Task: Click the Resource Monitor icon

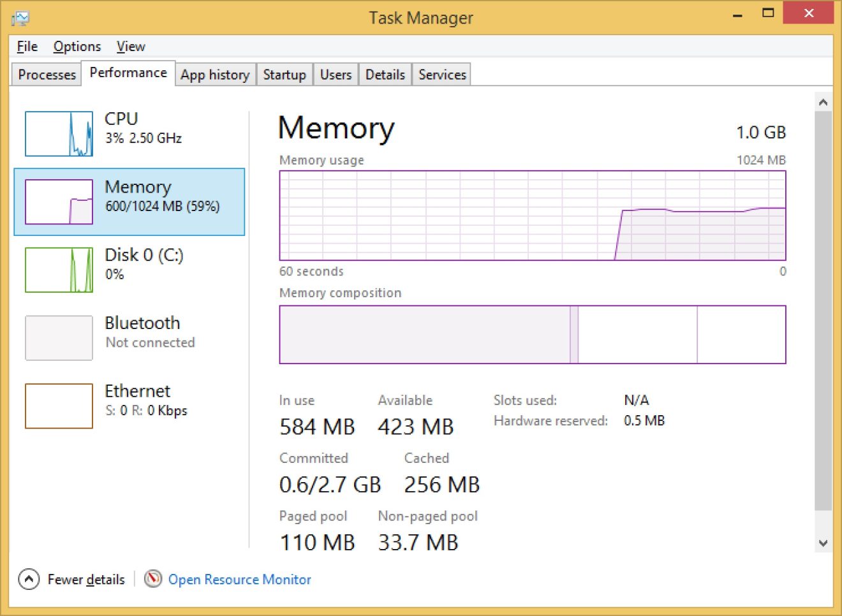Action: (x=152, y=579)
